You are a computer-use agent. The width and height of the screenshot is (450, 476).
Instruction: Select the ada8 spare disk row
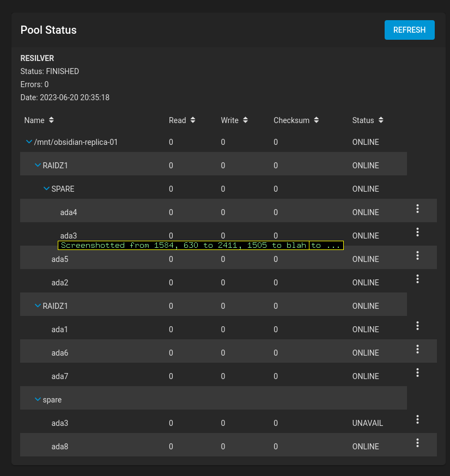pos(228,445)
